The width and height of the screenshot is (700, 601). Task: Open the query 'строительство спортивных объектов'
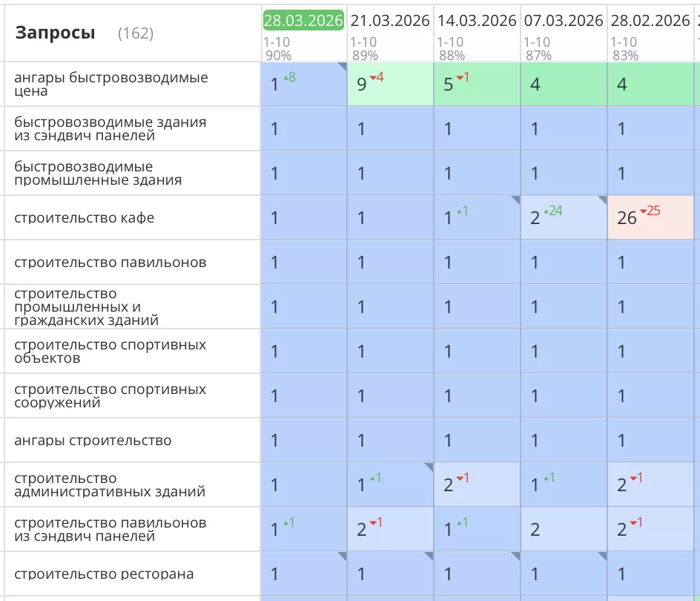110,352
